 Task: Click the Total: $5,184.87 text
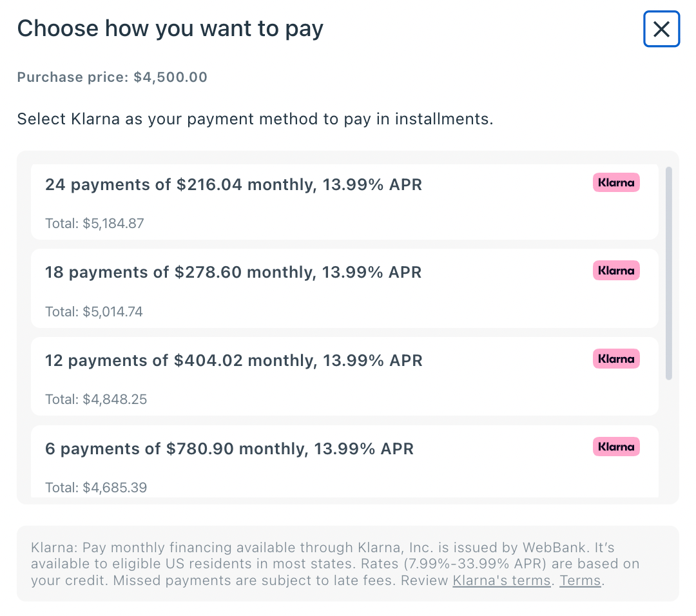pyautogui.click(x=94, y=224)
